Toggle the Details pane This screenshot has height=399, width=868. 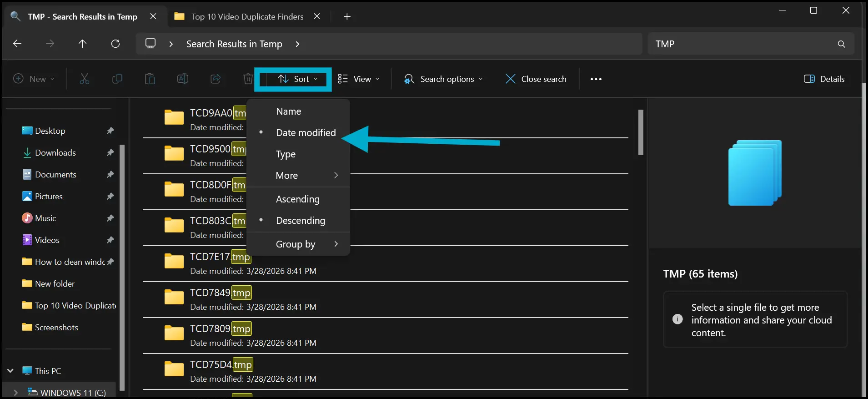pos(824,79)
